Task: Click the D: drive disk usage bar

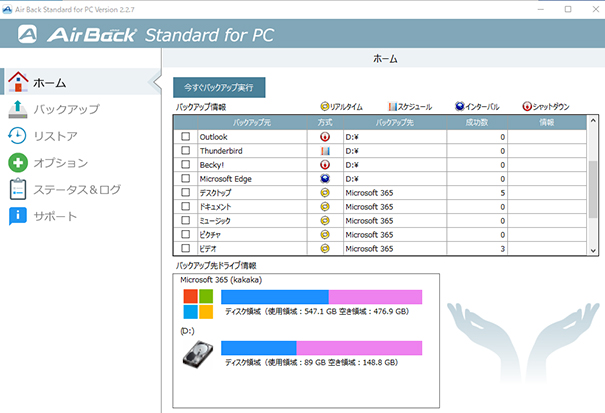Action: pyautogui.click(x=321, y=348)
